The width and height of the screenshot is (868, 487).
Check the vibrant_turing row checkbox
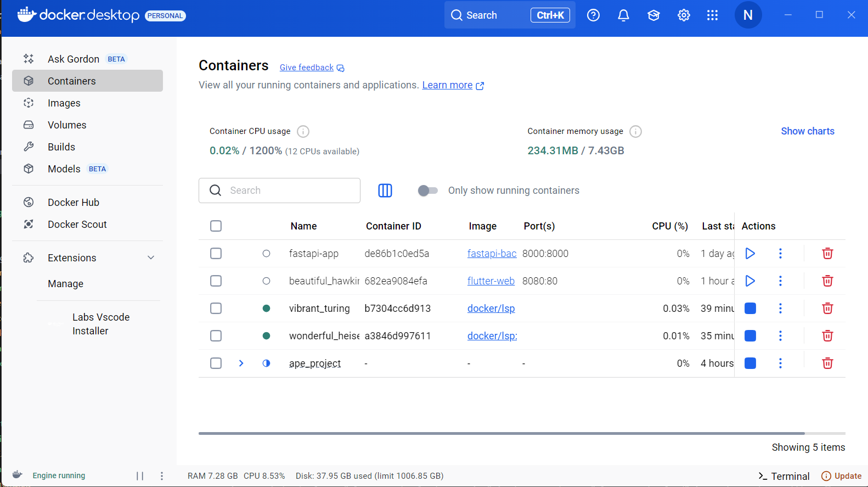216,308
